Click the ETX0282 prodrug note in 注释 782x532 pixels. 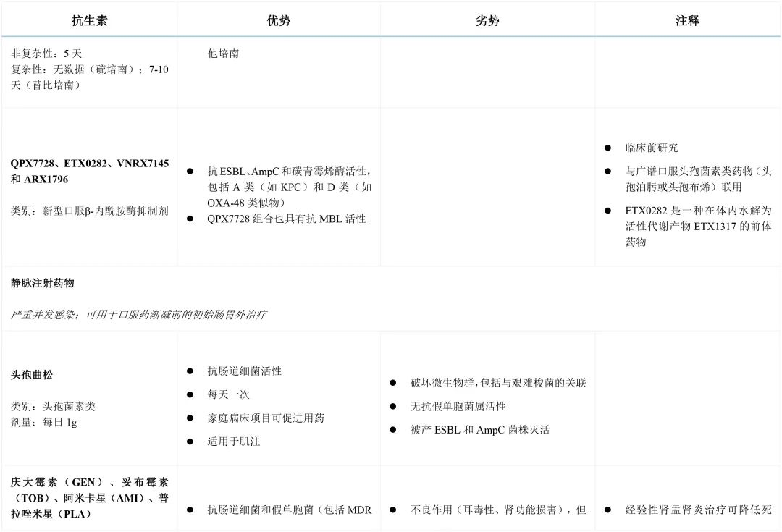click(698, 226)
